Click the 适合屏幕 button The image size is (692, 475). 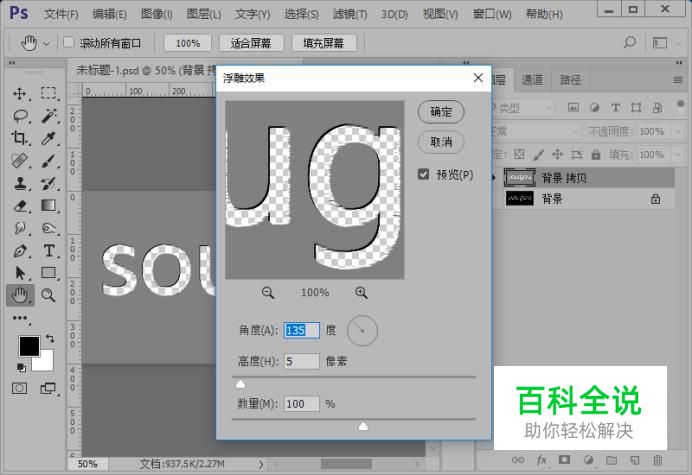[251, 43]
